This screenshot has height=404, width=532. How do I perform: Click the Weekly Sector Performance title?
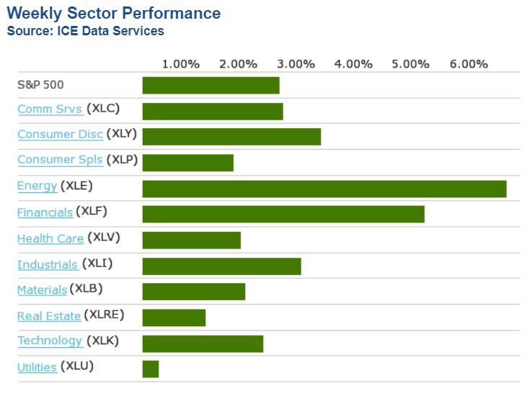coord(114,14)
